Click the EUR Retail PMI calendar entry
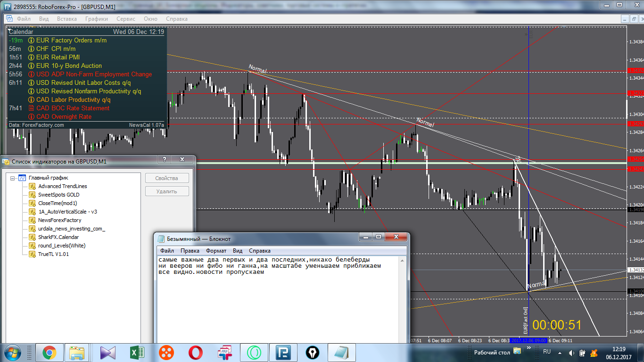Viewport: 644px width, 362px height. (x=58, y=58)
